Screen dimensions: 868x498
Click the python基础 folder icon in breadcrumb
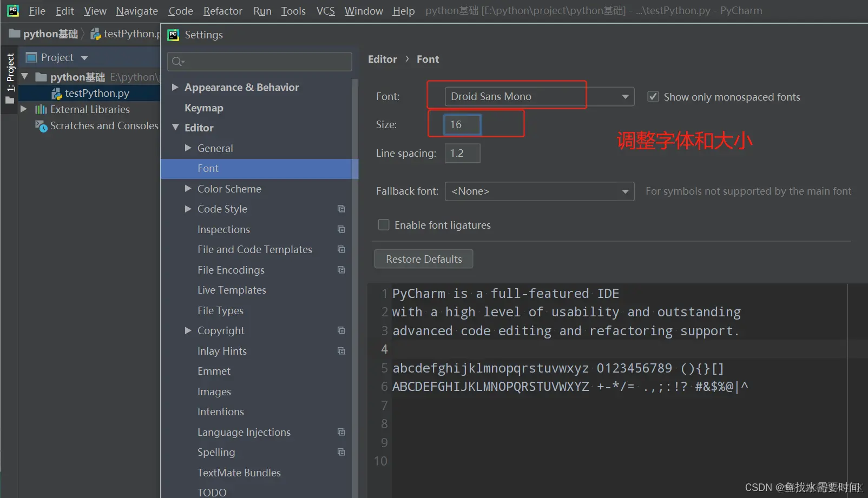pos(15,34)
